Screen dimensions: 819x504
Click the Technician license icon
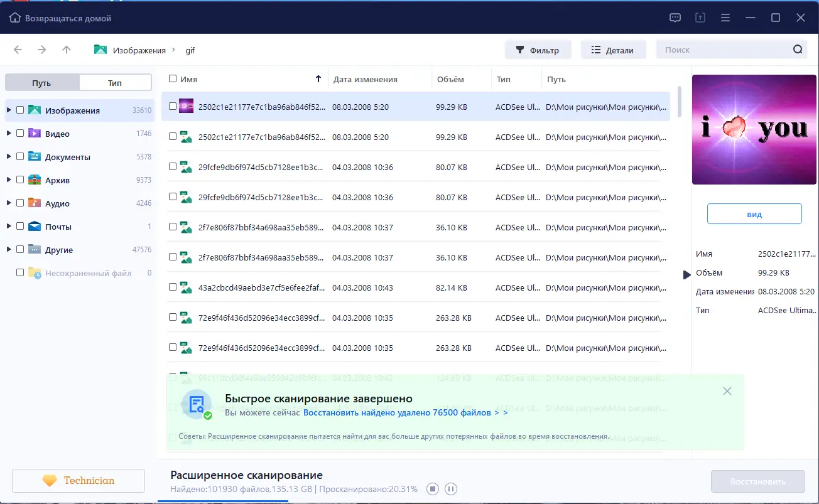tap(50, 480)
